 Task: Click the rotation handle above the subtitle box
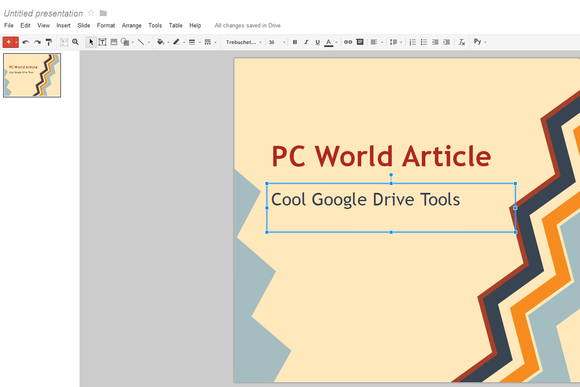(391, 175)
